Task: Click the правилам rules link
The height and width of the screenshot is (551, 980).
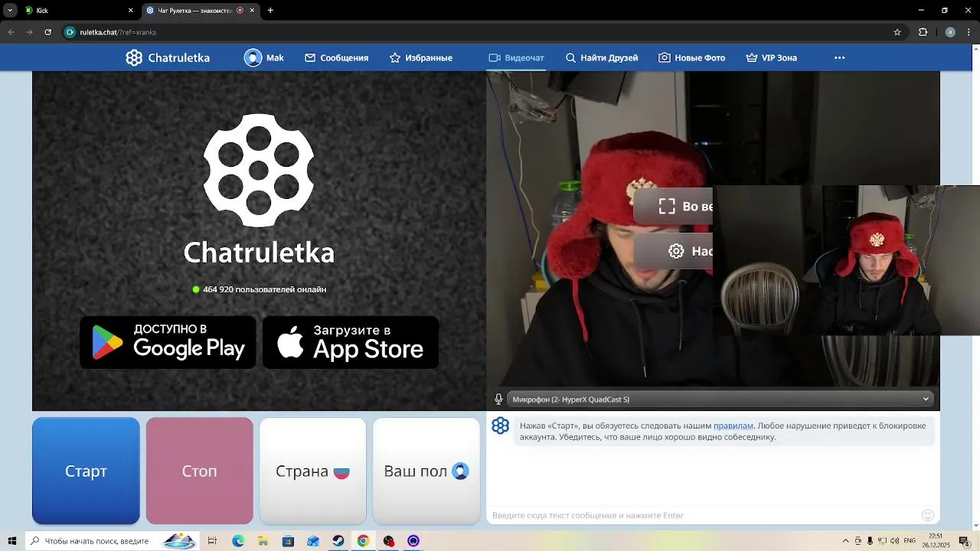Action: tap(733, 425)
